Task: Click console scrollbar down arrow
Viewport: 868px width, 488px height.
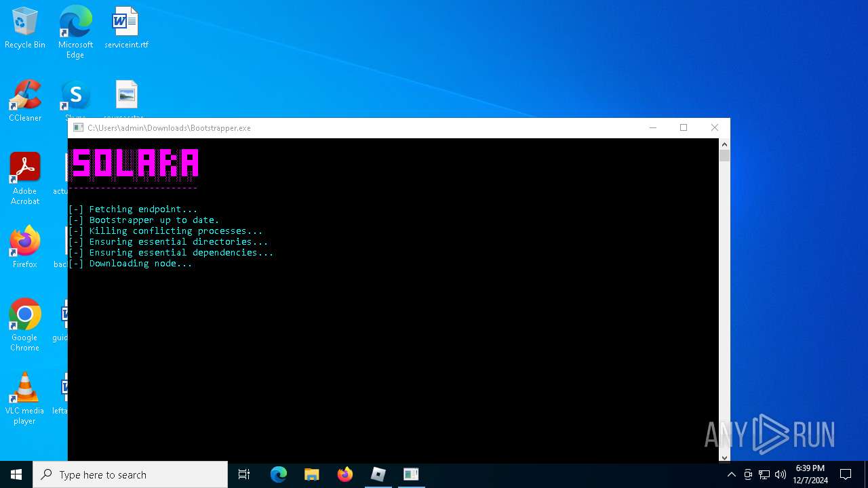Action: 724,457
